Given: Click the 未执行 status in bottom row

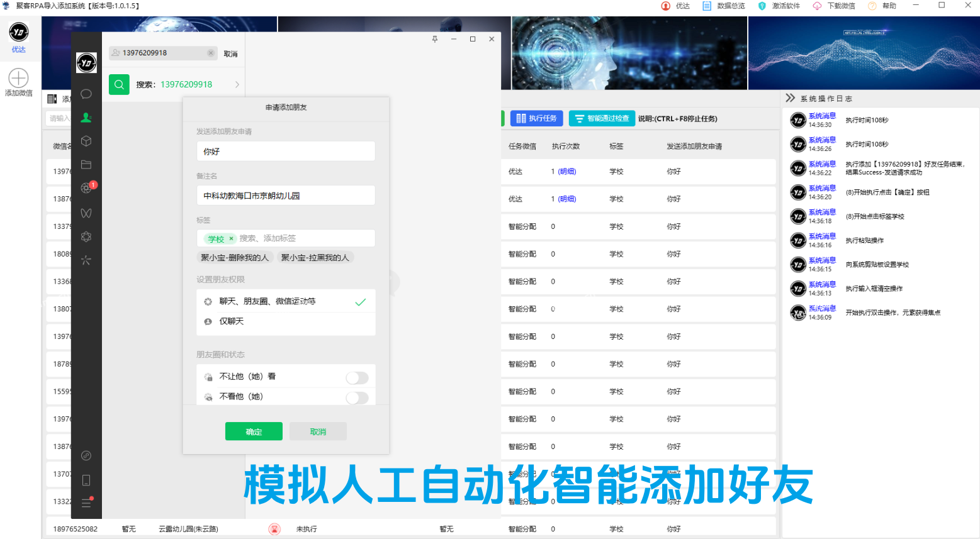Looking at the screenshot, I should [x=307, y=529].
